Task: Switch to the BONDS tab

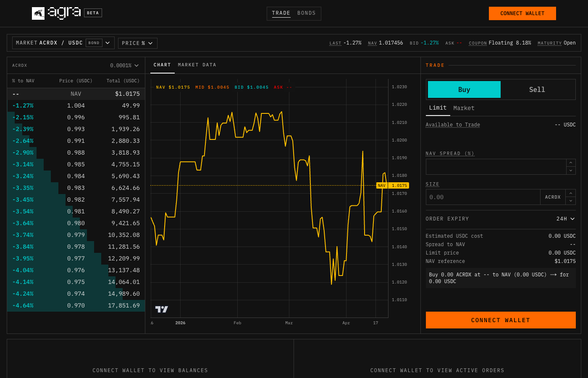Action: (306, 13)
